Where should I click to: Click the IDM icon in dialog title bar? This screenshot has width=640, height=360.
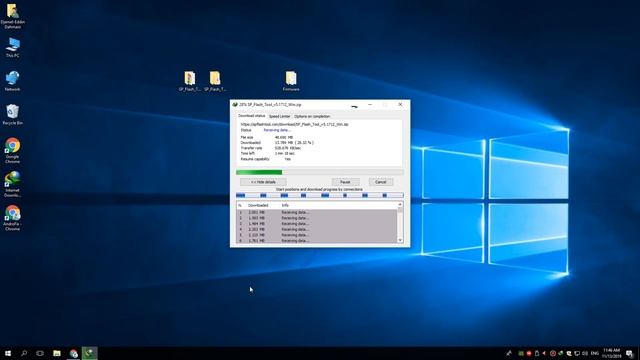(235, 104)
